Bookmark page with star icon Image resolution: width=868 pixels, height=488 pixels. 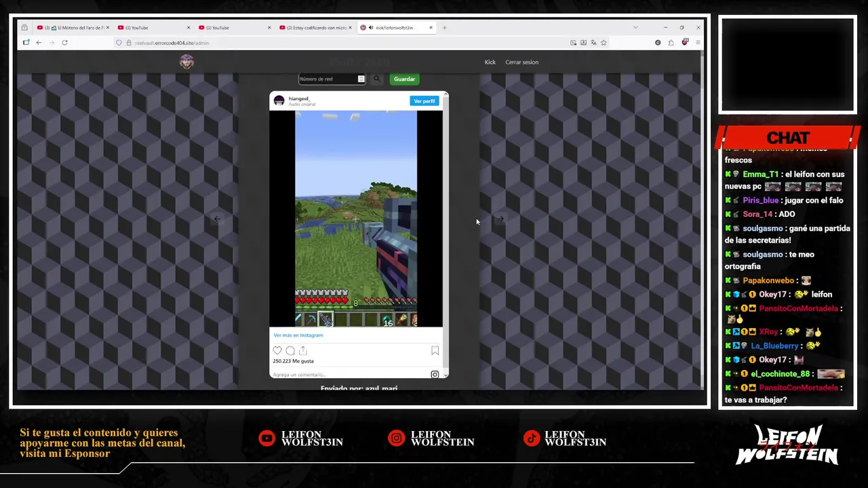[x=604, y=43]
